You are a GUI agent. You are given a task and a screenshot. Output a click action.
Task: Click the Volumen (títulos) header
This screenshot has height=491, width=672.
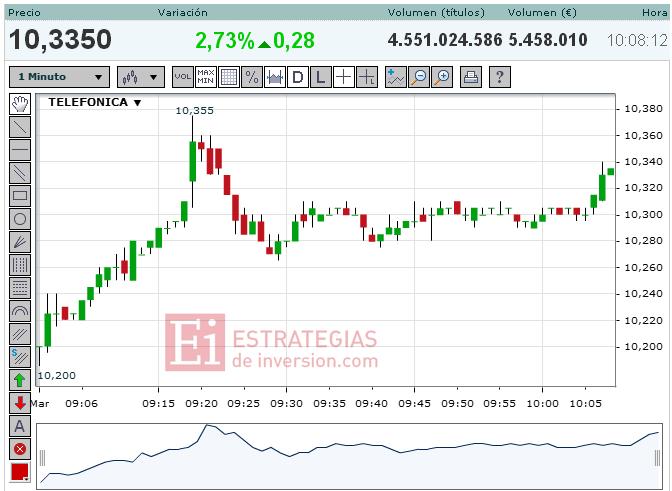tap(436, 12)
